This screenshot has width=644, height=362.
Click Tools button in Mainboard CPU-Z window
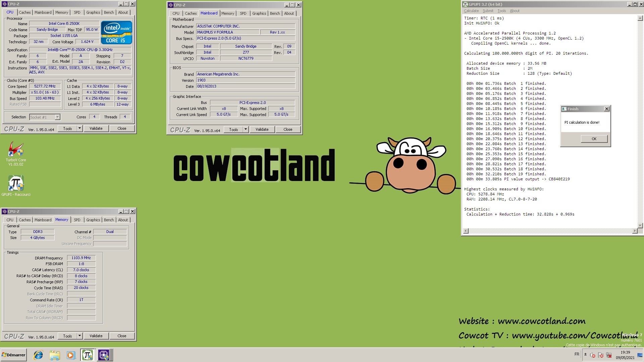click(x=233, y=129)
